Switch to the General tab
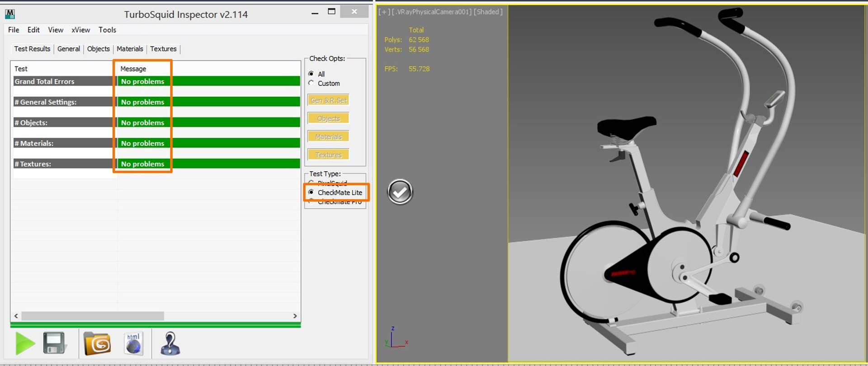 69,49
